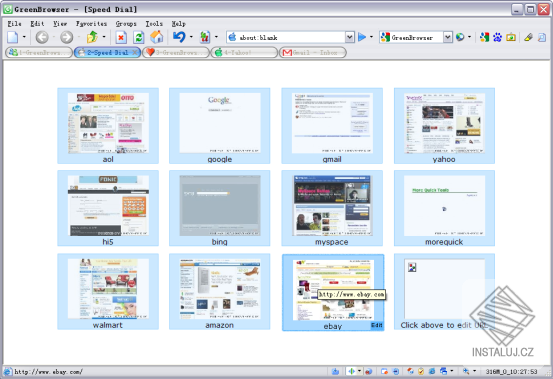Viewport: 553px width, 379px height.
Task: Go forward with the Forward arrow icon
Action: pyautogui.click(x=66, y=37)
